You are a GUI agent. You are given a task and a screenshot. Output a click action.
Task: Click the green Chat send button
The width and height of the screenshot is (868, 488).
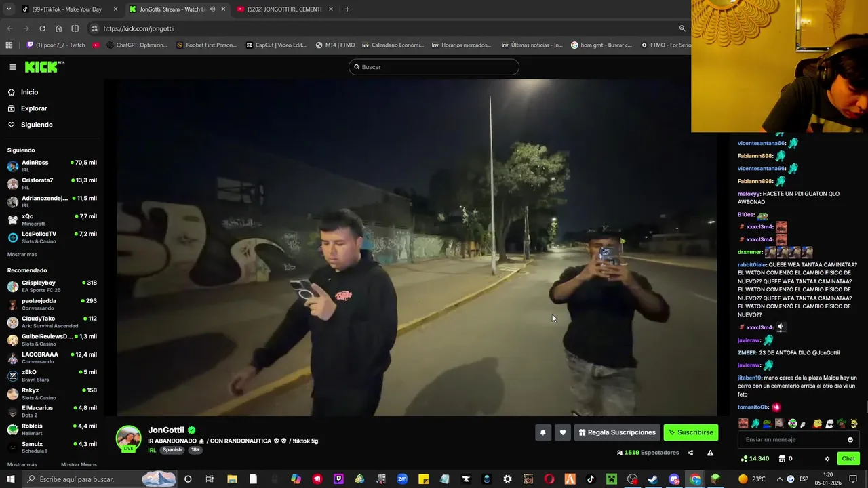click(848, 459)
